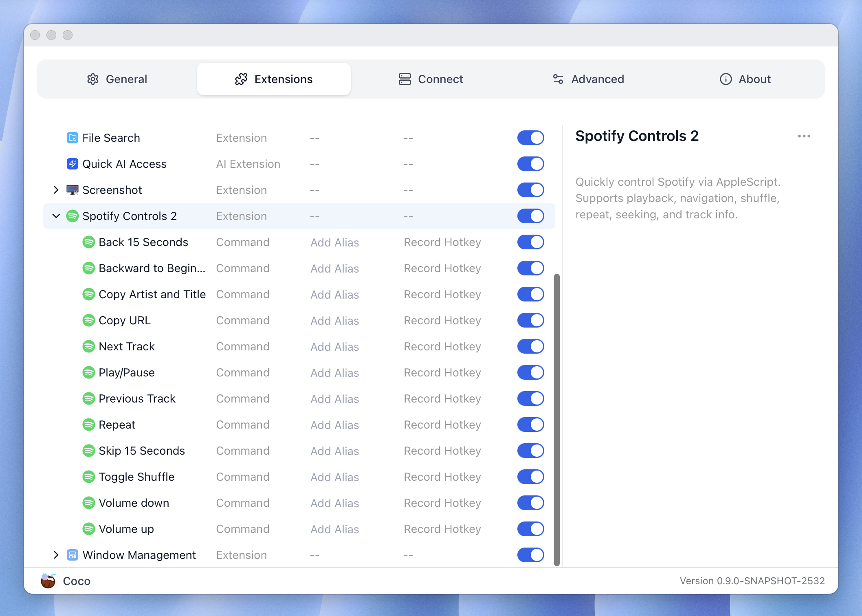Click Add Alias for Copy URL
Viewport: 862px width, 616px height.
(x=334, y=321)
